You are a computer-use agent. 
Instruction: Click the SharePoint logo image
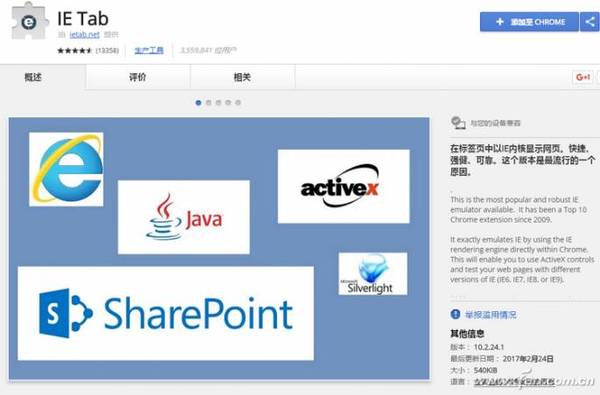[x=166, y=313]
